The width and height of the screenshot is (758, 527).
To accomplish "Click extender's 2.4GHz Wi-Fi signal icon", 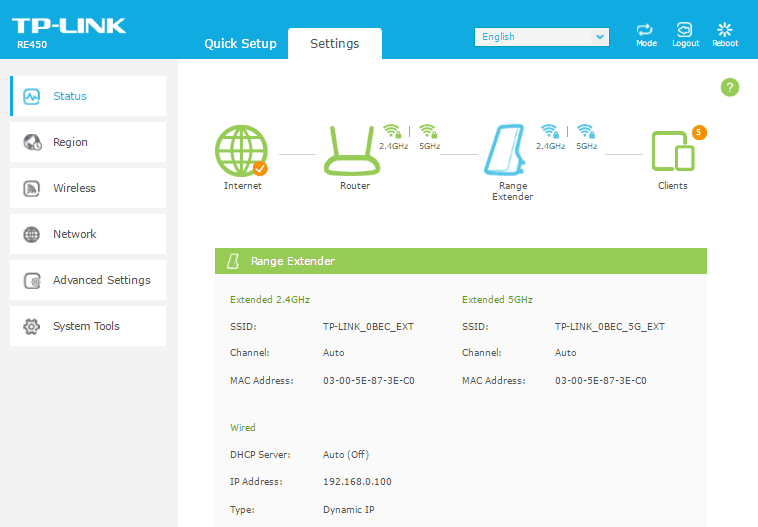I will [549, 131].
